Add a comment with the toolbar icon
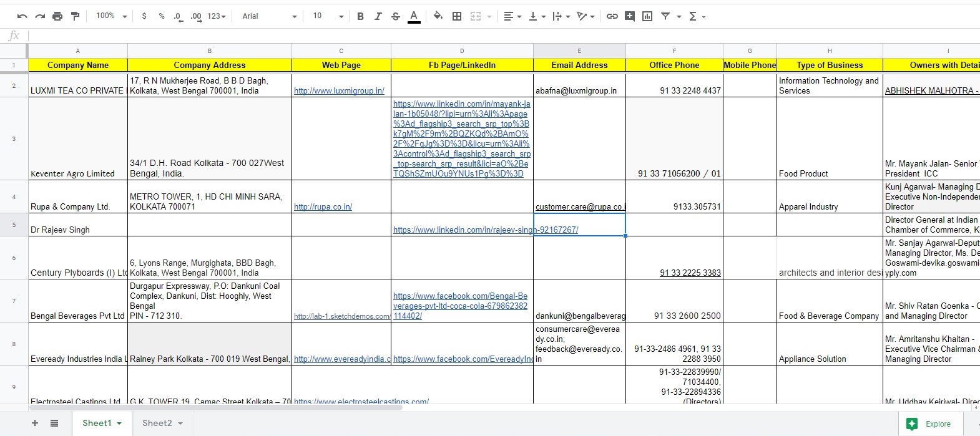Viewport: 980px width, 436px height. 630,16
